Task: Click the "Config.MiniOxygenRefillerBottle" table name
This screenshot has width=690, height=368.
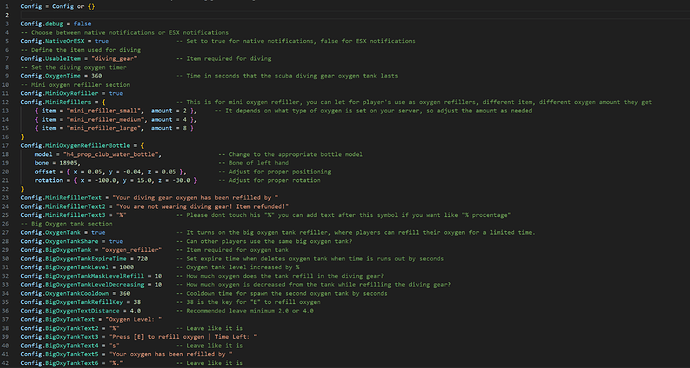Action: [75, 145]
